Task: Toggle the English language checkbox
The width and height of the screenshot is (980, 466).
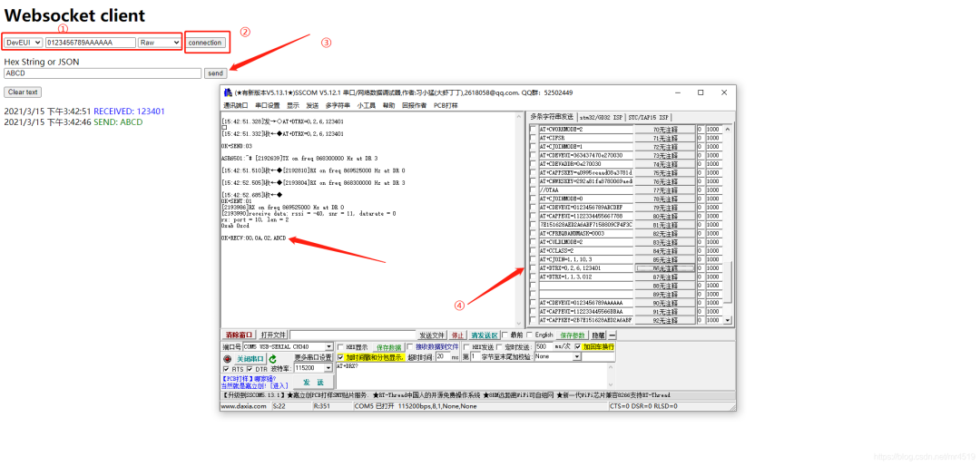Action: (530, 335)
